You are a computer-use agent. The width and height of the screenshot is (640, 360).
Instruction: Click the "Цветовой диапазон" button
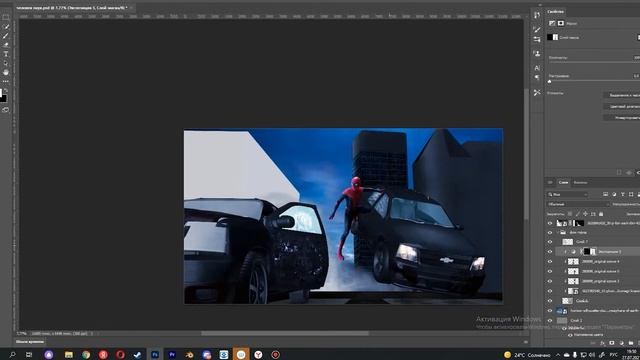click(x=622, y=106)
